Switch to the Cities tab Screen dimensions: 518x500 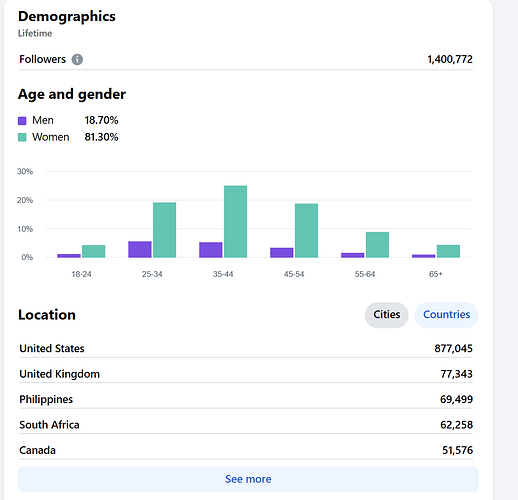tap(386, 315)
